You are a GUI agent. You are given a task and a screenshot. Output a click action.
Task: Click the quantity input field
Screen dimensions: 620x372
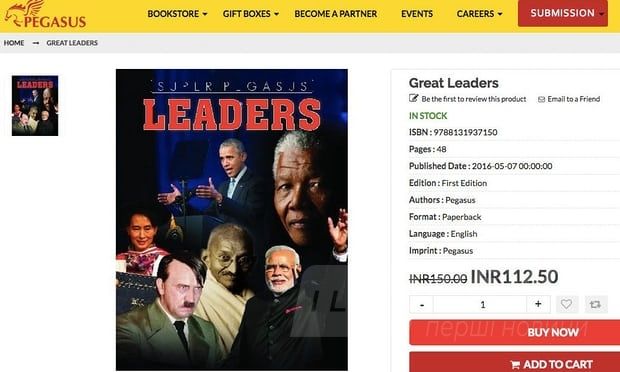(x=480, y=304)
